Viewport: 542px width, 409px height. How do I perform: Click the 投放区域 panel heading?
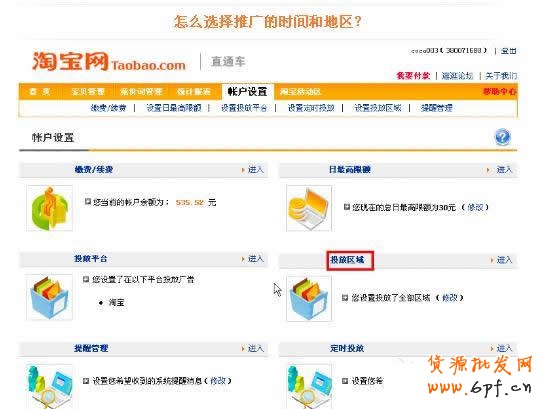[x=347, y=260]
